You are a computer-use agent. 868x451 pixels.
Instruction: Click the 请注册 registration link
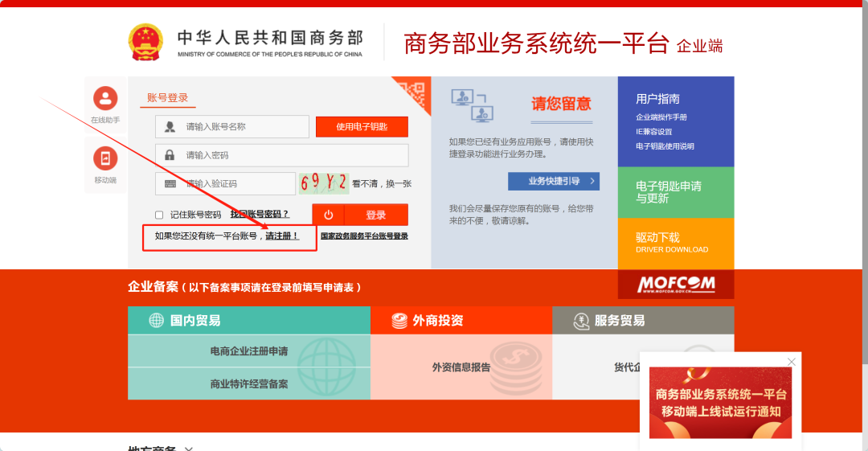(282, 236)
